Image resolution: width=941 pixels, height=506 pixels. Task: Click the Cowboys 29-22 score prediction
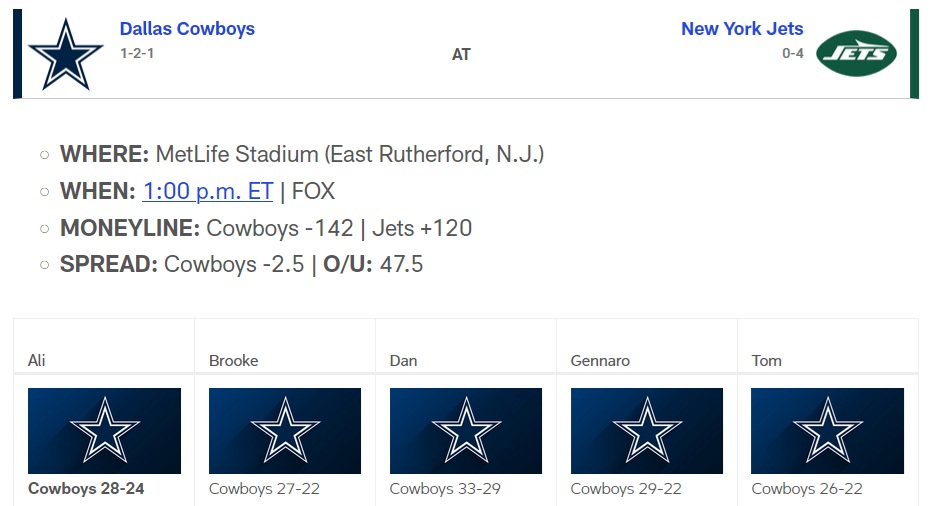point(626,489)
